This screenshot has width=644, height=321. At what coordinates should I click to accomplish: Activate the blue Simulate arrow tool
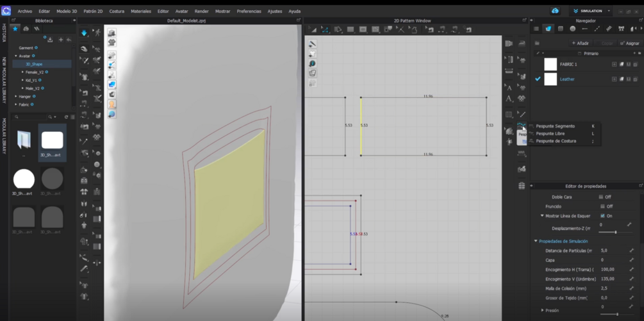click(x=84, y=33)
